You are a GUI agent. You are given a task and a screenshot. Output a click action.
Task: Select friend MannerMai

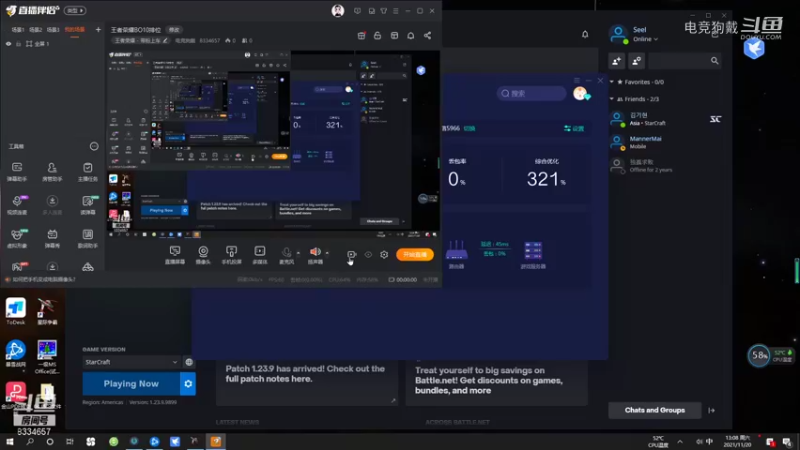(665, 142)
